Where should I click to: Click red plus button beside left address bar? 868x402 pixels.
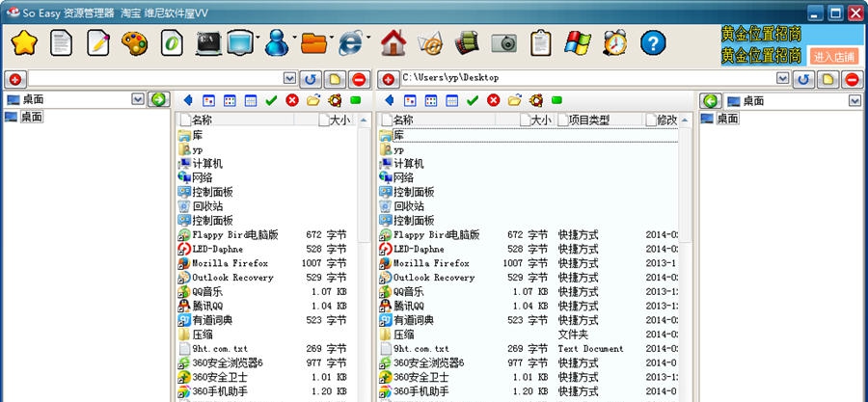(x=14, y=80)
